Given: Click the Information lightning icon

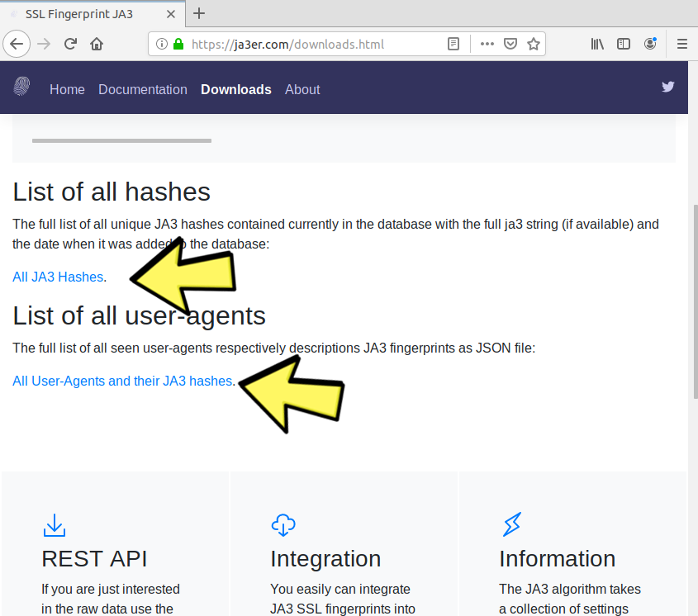Looking at the screenshot, I should 512,524.
